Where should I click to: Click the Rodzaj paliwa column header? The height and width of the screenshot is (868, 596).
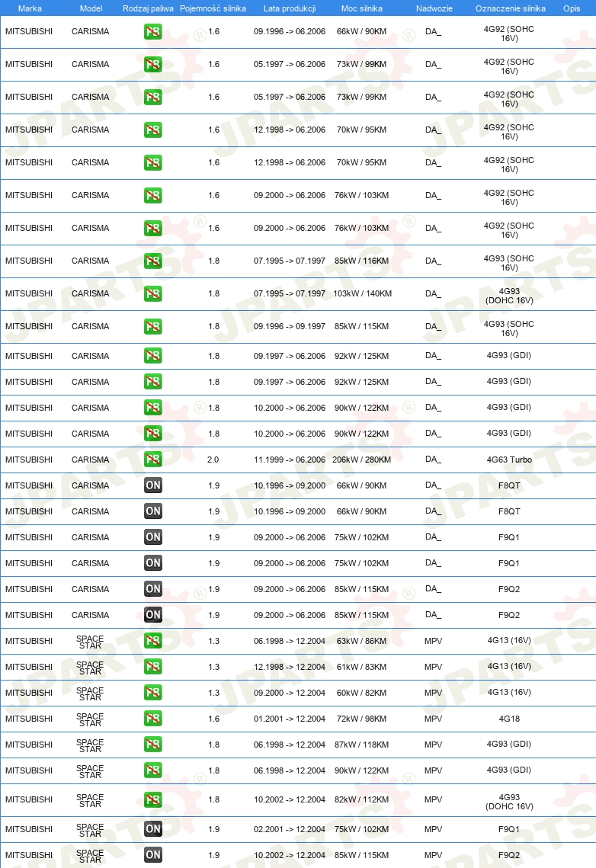pos(148,8)
